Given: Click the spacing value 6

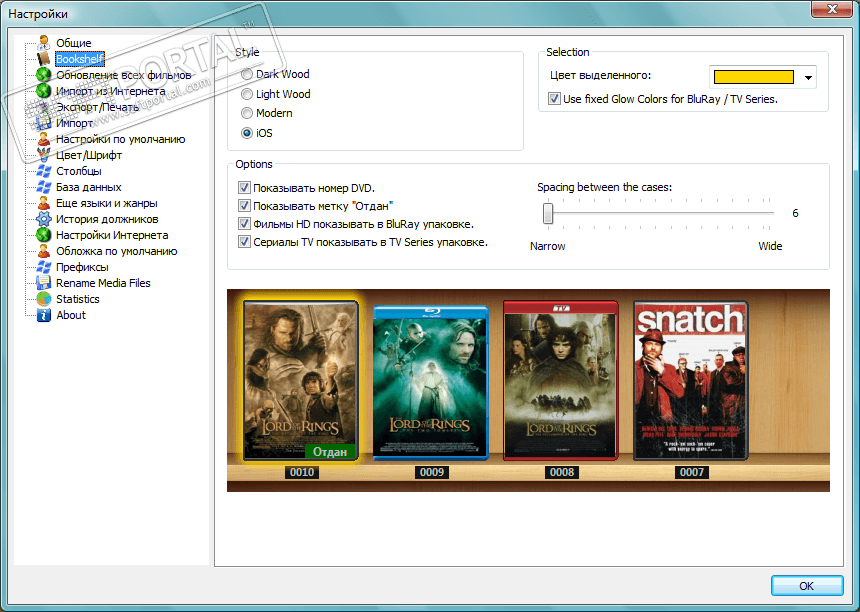Looking at the screenshot, I should pos(795,213).
